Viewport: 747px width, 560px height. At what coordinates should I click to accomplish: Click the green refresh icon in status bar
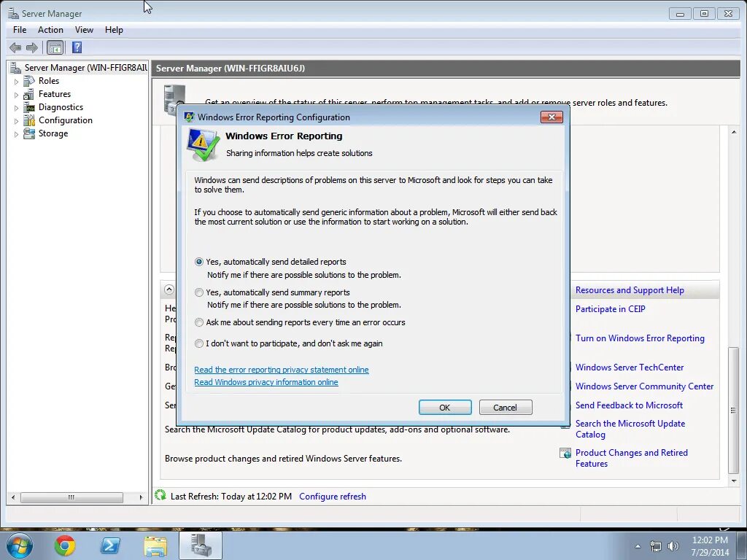160,496
